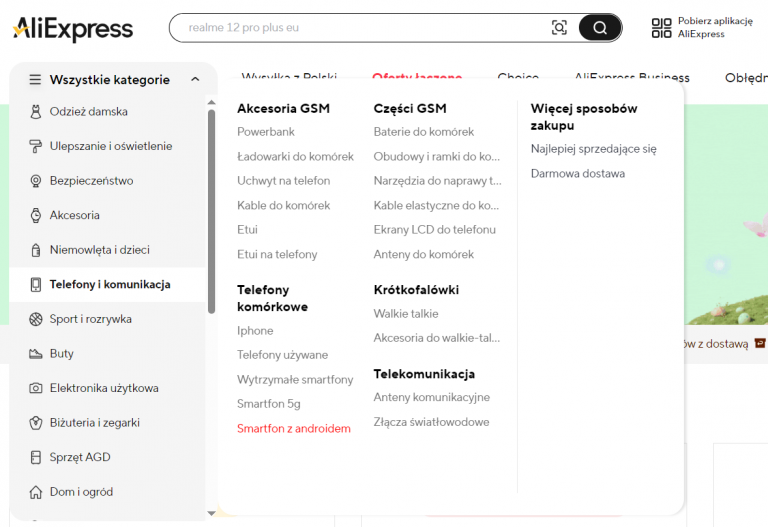Select Telefony i komunikacja category

(108, 285)
